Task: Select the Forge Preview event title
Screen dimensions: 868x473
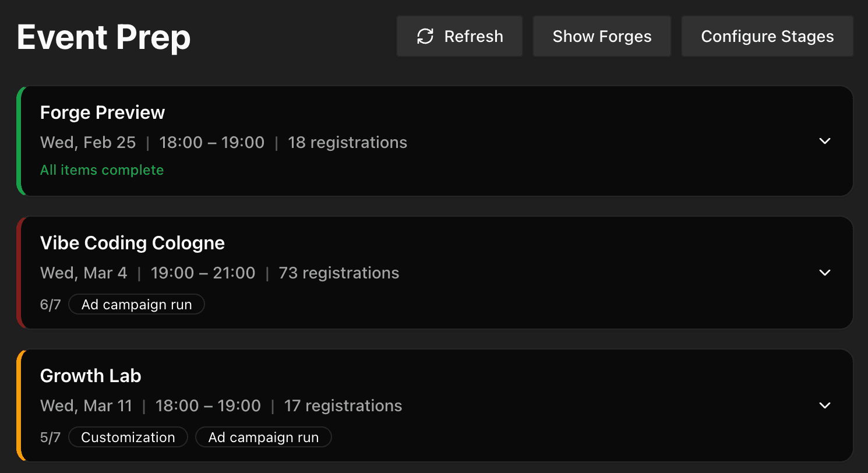Action: point(102,112)
